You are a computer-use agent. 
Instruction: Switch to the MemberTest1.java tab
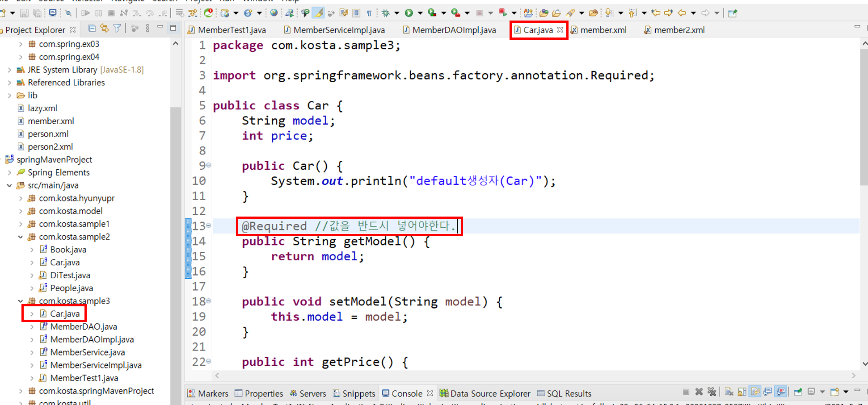[x=227, y=30]
